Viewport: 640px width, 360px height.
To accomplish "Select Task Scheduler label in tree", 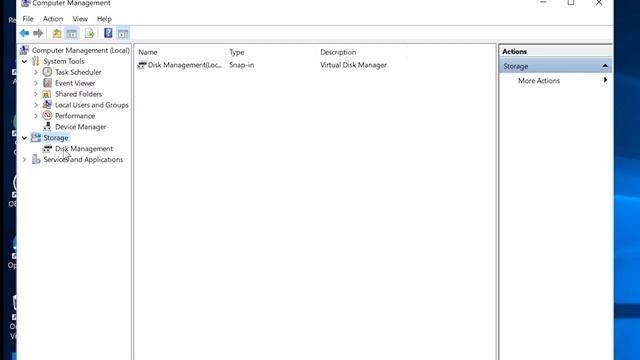I will (x=78, y=72).
